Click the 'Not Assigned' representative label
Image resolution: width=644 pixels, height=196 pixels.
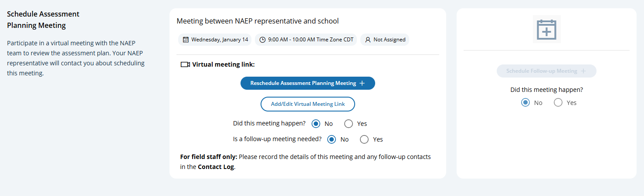tap(389, 40)
